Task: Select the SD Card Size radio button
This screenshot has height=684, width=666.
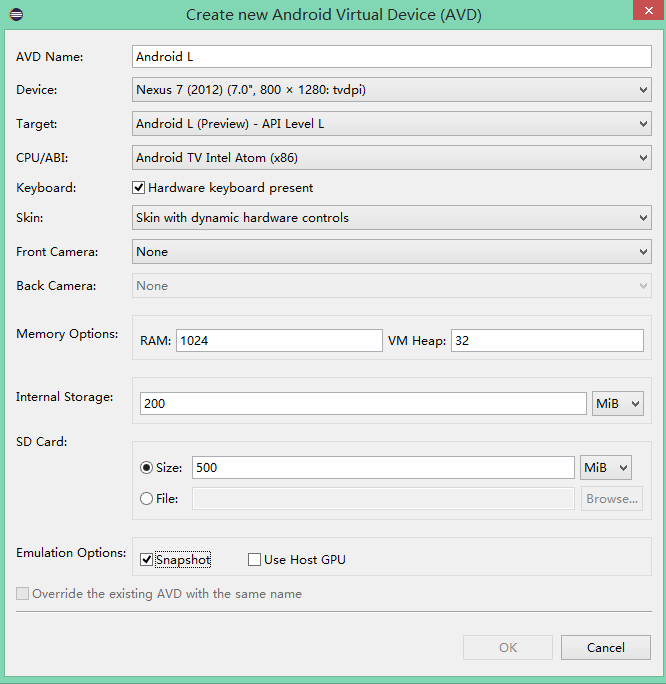Action: click(x=147, y=468)
